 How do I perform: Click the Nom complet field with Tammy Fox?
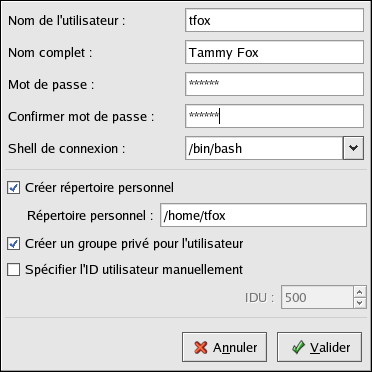[274, 52]
